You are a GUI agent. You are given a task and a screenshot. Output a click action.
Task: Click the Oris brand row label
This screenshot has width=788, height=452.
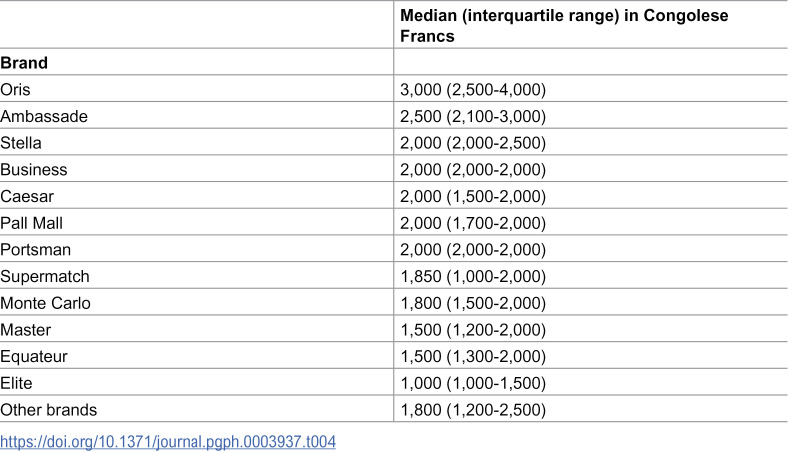[15, 89]
